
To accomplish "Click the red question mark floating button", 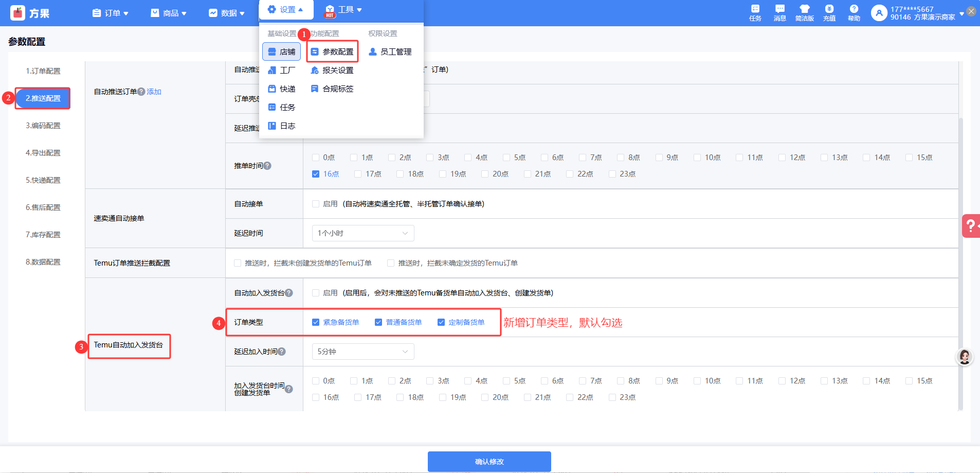I will [970, 225].
